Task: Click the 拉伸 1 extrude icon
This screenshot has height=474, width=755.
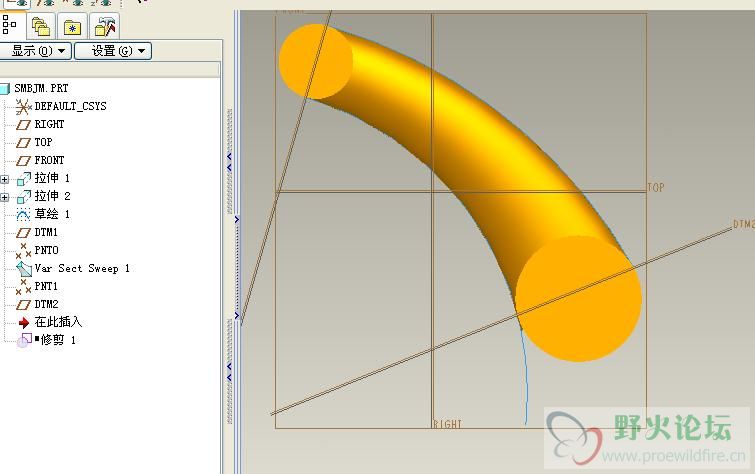Action: (24, 179)
